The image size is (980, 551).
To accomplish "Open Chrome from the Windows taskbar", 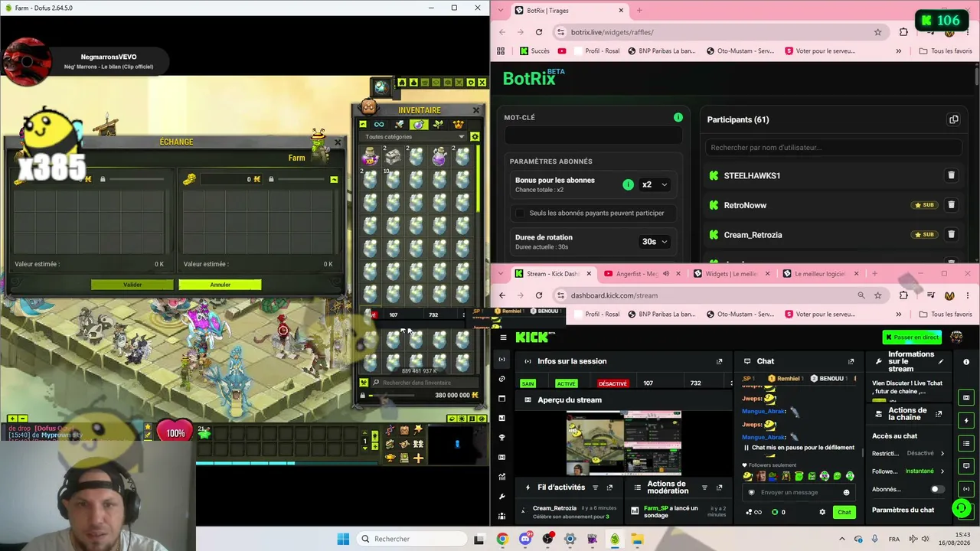I will pyautogui.click(x=502, y=539).
